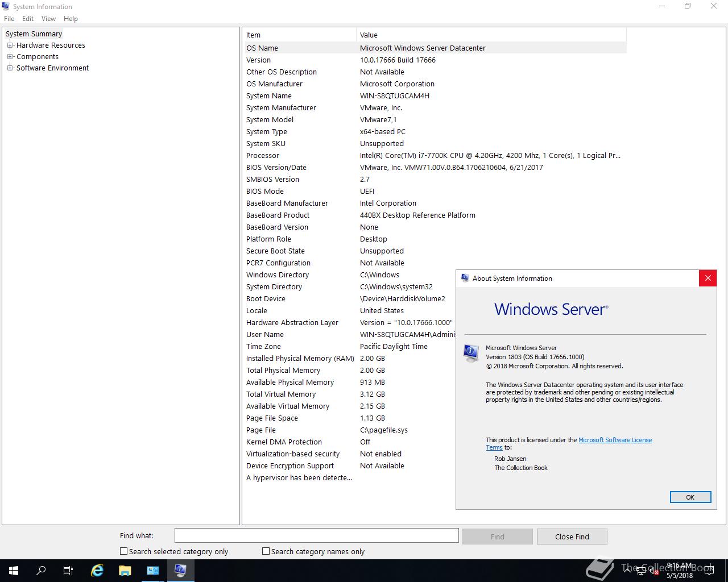Select Components tree item

[38, 56]
